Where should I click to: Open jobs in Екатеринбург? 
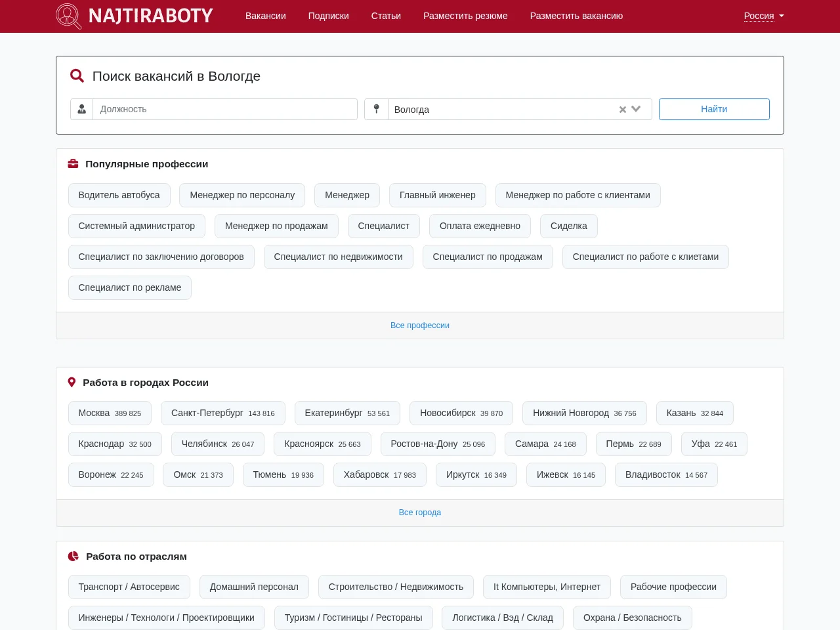347,413
